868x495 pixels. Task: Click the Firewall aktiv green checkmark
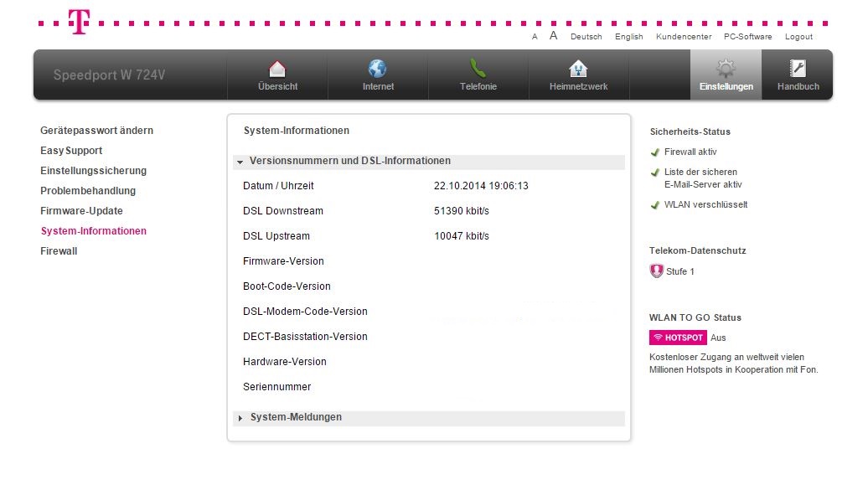coord(655,152)
